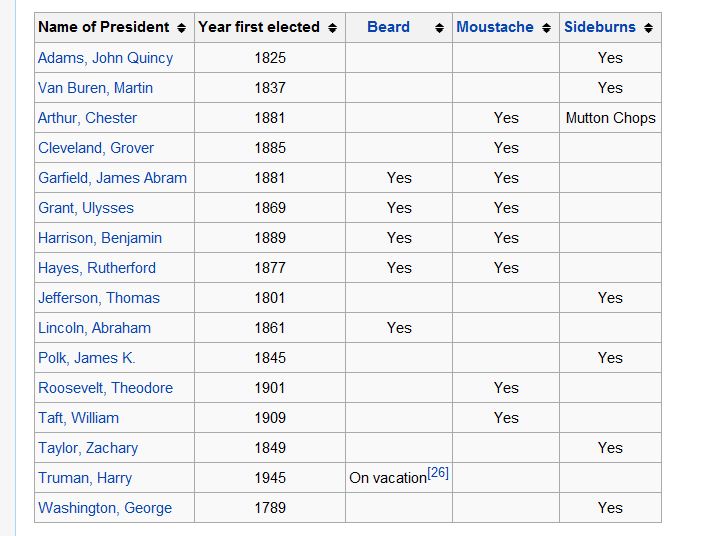
Task: Visit the Grant, Ulysses page
Action: [x=85, y=208]
